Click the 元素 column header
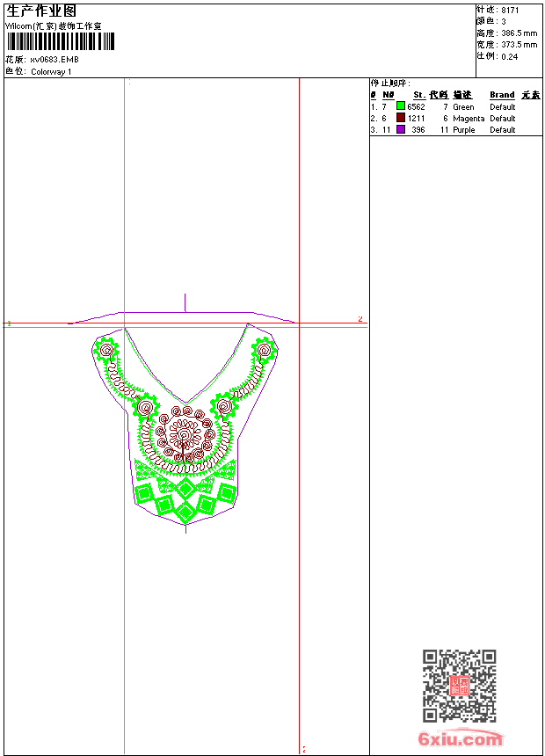Viewport: 545px width, 756px height. click(x=531, y=95)
